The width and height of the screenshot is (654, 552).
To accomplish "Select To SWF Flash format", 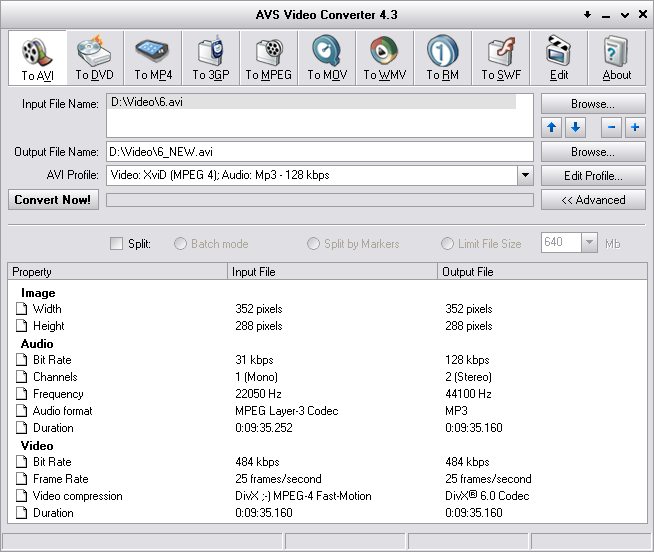I will [x=501, y=58].
